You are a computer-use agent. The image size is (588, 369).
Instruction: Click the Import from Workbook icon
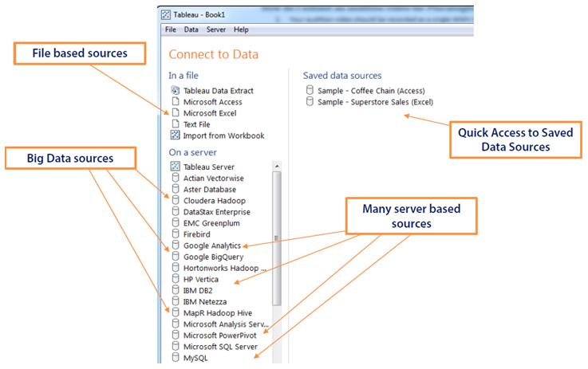[x=176, y=135]
